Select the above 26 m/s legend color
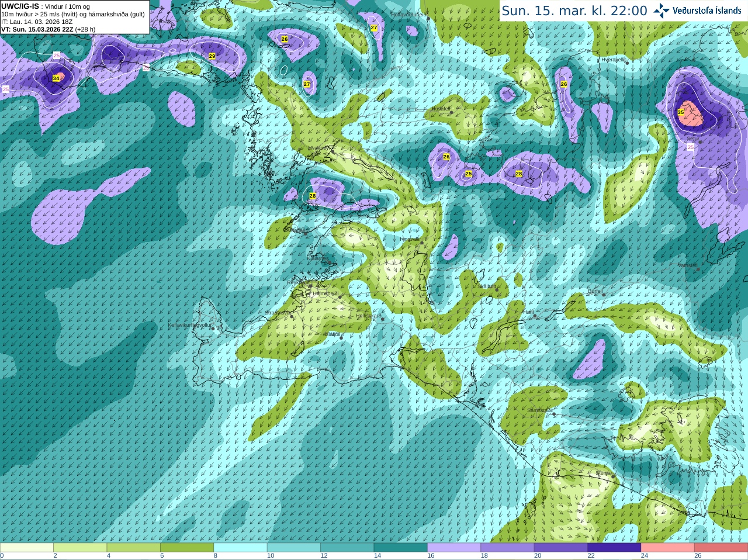 pos(721,548)
